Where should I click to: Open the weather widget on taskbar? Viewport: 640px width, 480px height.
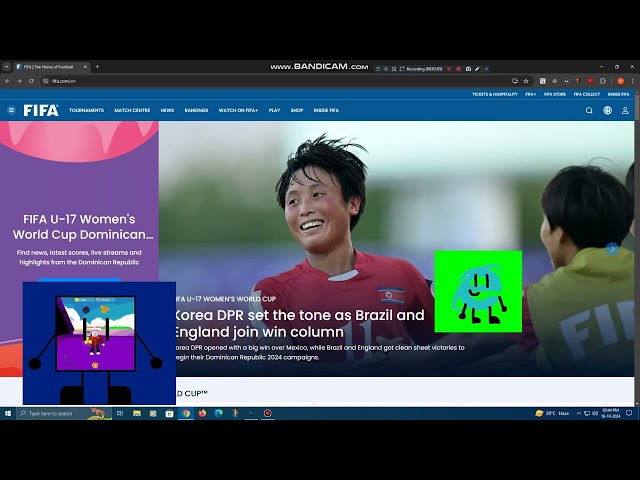pos(552,413)
